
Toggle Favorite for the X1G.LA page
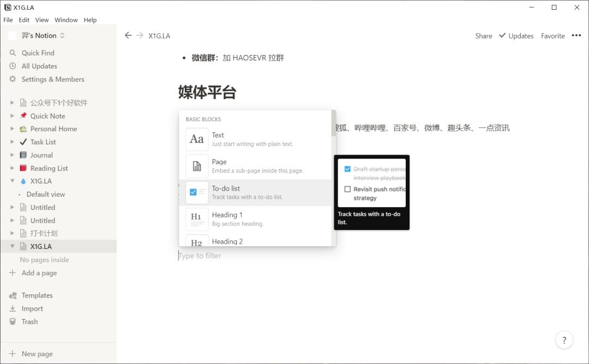[552, 35]
